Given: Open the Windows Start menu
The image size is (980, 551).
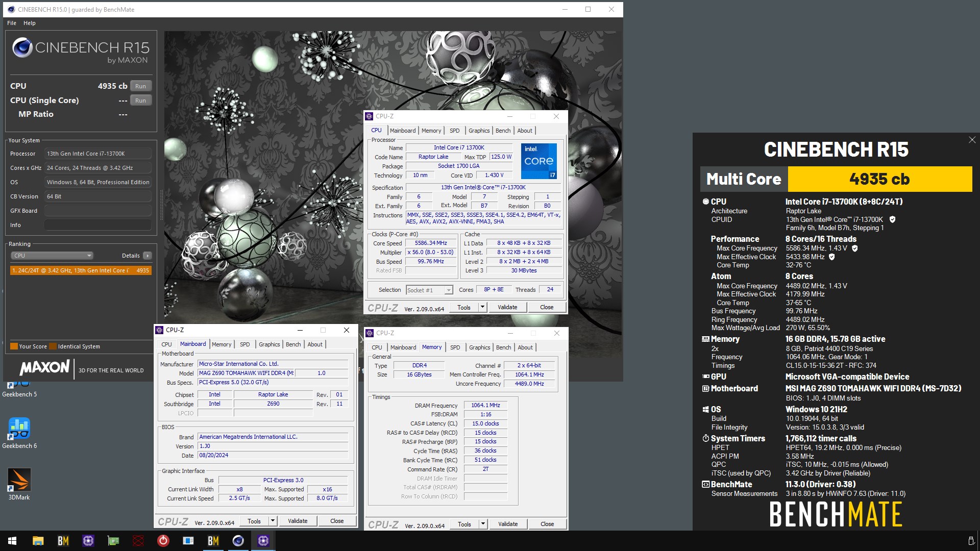Looking at the screenshot, I should (12, 541).
